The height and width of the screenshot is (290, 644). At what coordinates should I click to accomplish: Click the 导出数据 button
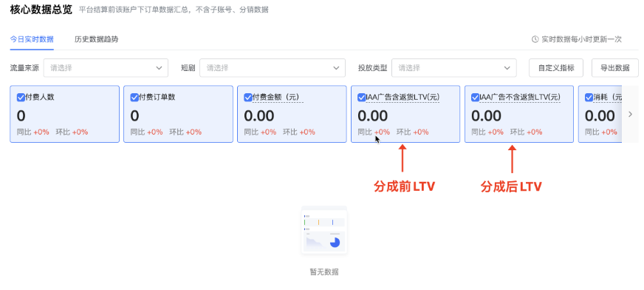point(615,68)
